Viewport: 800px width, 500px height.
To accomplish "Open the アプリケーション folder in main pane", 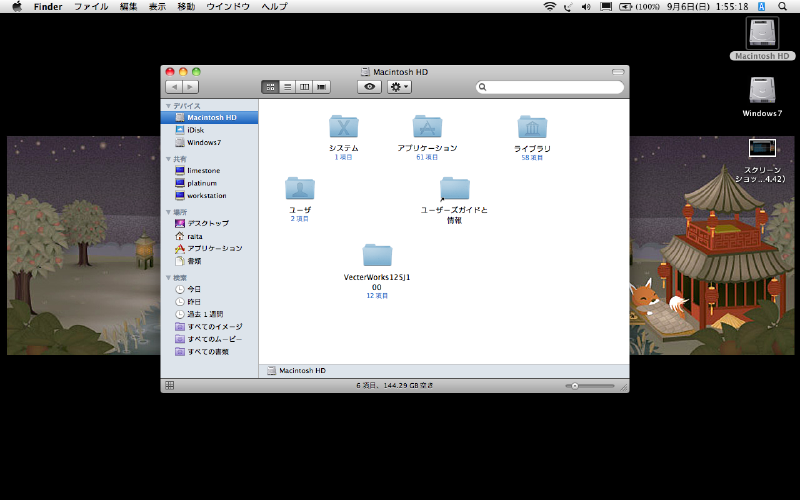I will coord(427,127).
